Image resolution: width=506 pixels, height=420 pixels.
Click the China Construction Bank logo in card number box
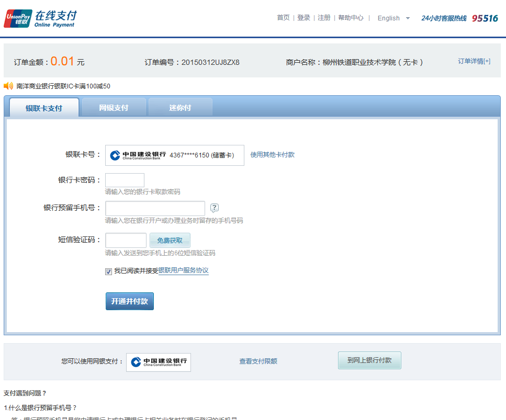(138, 155)
